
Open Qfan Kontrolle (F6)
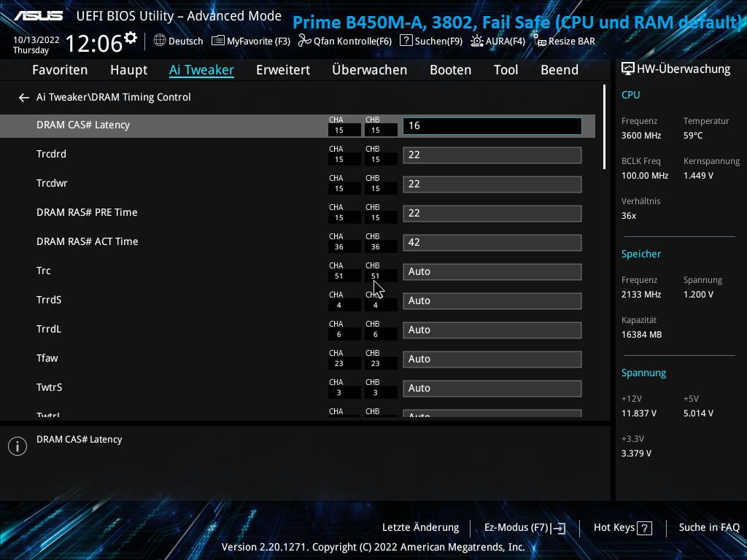tap(345, 41)
